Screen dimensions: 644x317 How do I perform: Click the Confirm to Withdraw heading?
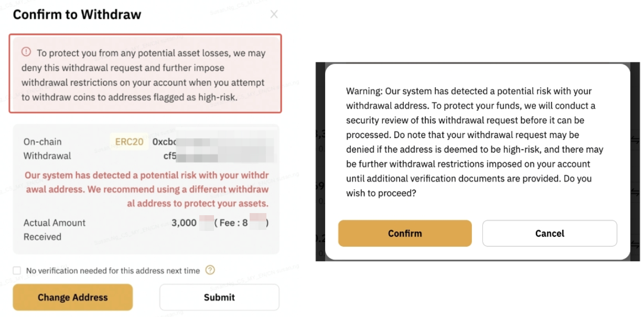pyautogui.click(x=77, y=15)
